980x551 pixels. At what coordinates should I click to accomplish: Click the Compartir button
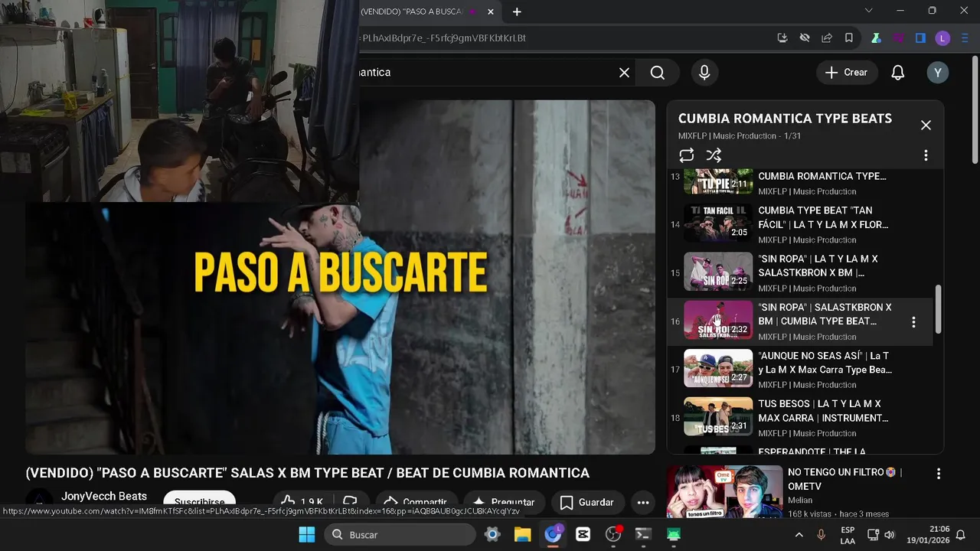pyautogui.click(x=415, y=502)
